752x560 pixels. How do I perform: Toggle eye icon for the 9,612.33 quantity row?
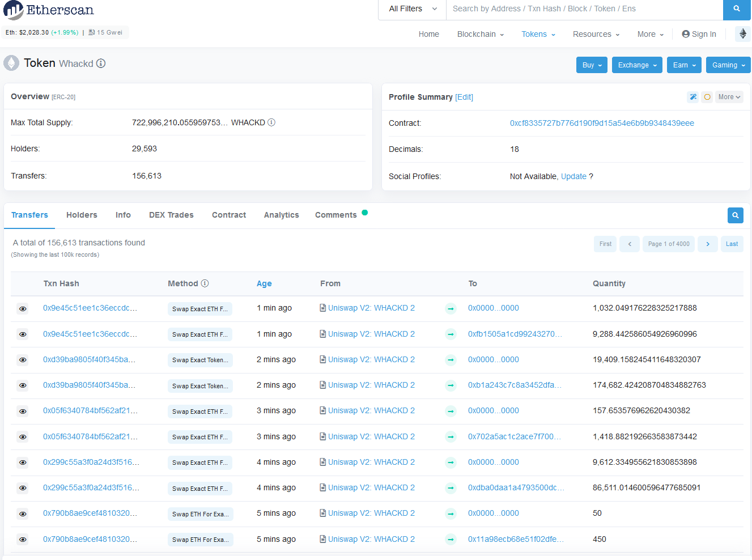click(23, 463)
